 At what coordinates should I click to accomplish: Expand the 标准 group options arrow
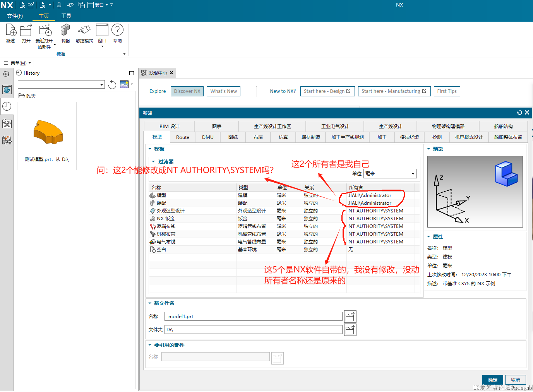[x=124, y=54]
